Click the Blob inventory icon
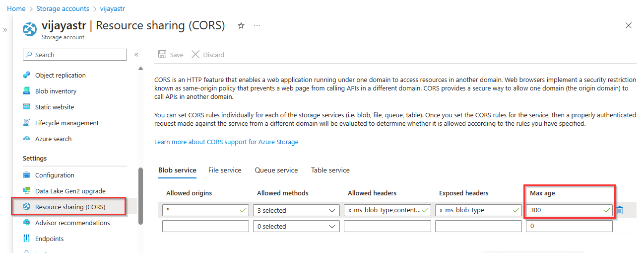The image size is (644, 253). point(27,91)
